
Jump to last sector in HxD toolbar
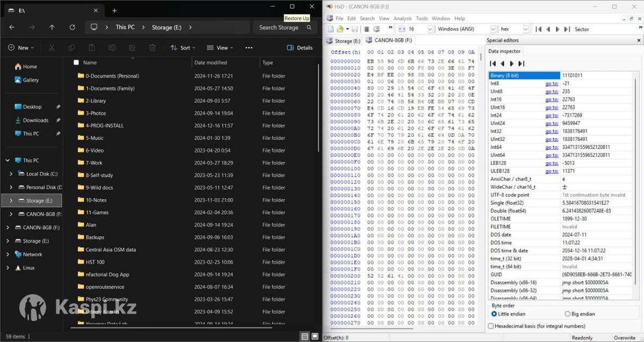[x=567, y=29]
